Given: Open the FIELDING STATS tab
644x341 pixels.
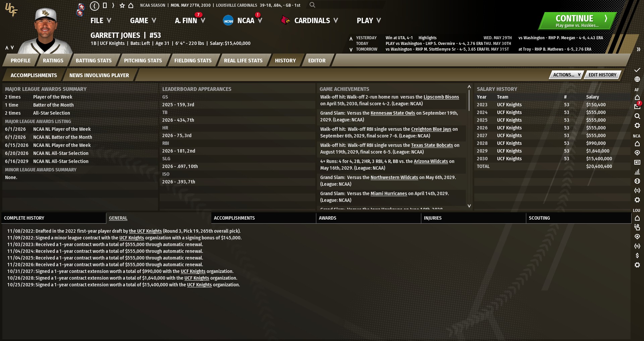Looking at the screenshot, I should (193, 60).
